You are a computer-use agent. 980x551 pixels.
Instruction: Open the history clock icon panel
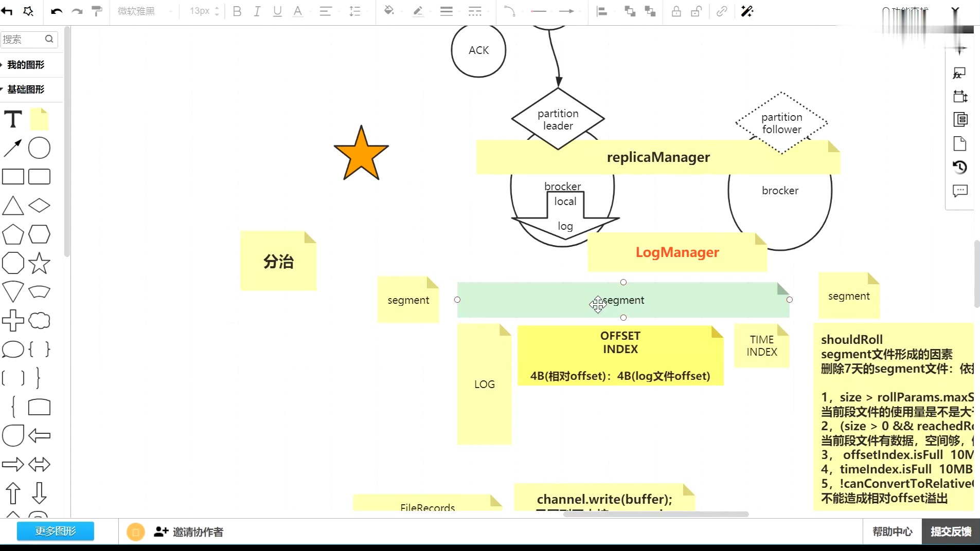960,167
